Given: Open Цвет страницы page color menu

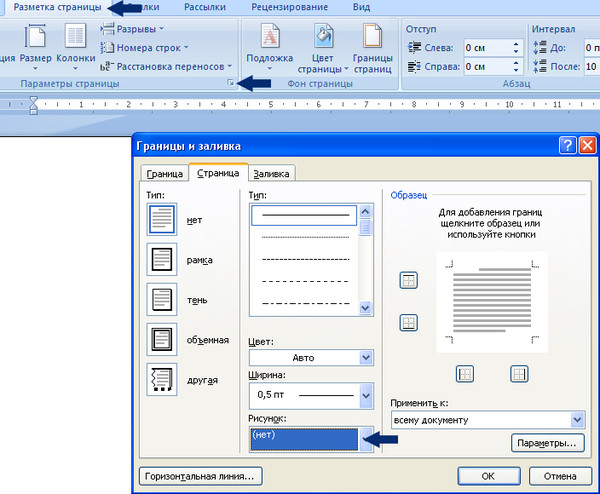Looking at the screenshot, I should 322,48.
